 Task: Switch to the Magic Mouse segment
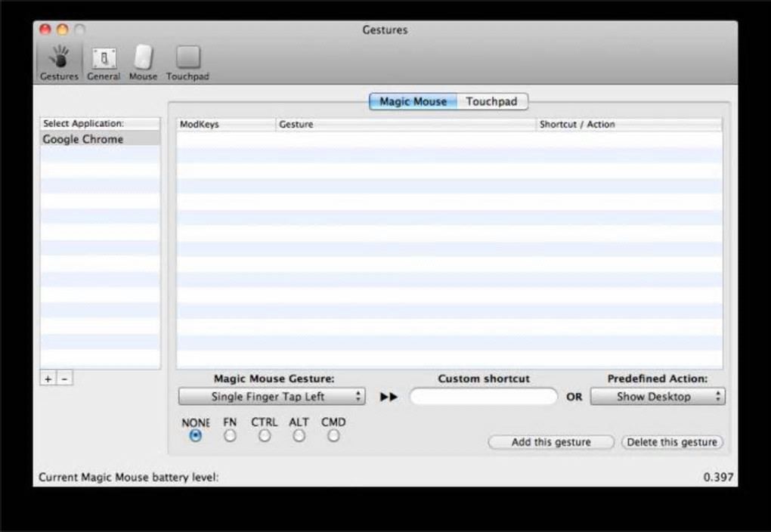coord(413,101)
